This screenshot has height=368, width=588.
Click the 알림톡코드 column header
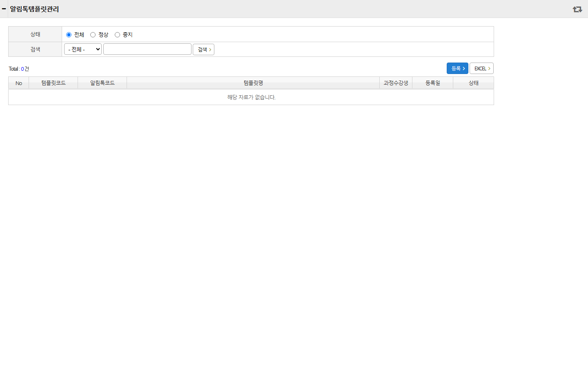click(102, 83)
